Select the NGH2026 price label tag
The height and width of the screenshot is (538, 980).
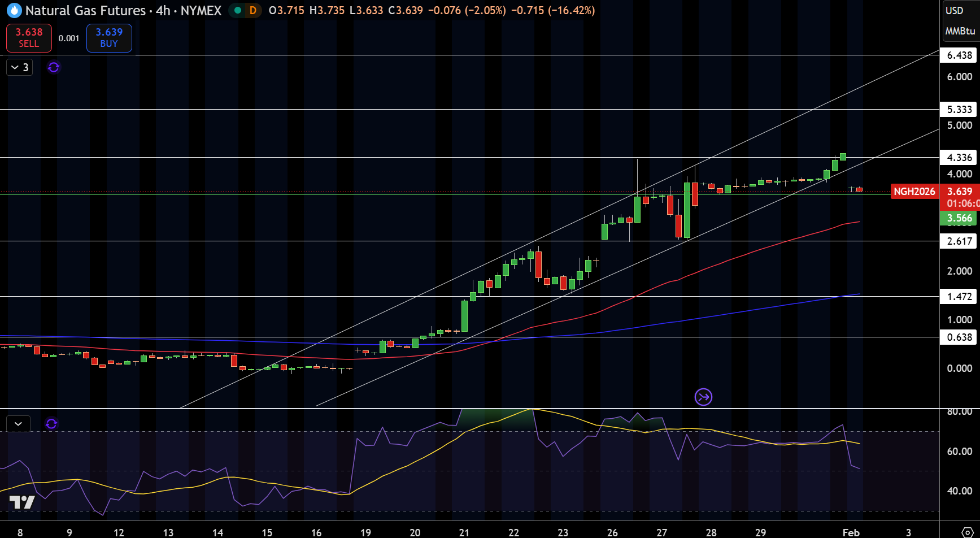[914, 192]
